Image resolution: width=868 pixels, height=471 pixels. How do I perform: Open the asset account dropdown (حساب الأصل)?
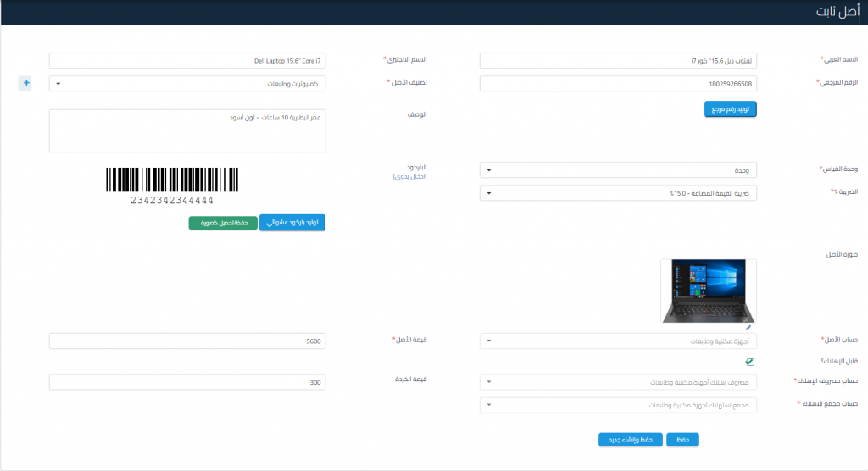tap(618, 341)
